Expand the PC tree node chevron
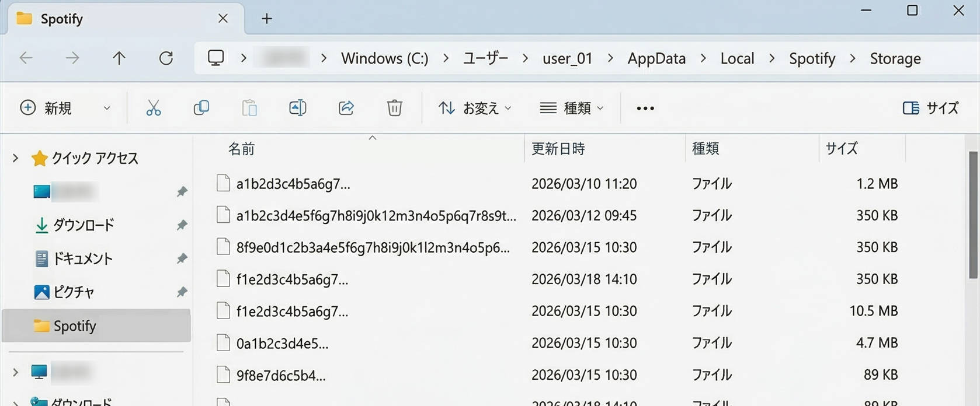The image size is (980, 406). (16, 372)
